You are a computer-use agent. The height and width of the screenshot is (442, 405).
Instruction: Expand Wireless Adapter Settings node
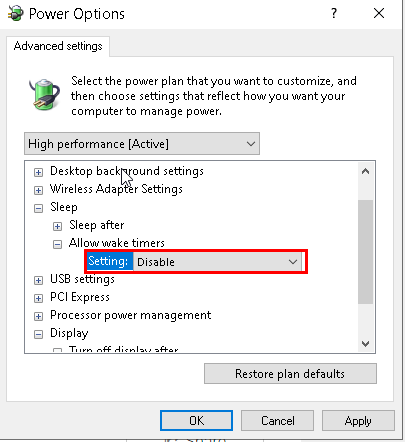(x=38, y=190)
